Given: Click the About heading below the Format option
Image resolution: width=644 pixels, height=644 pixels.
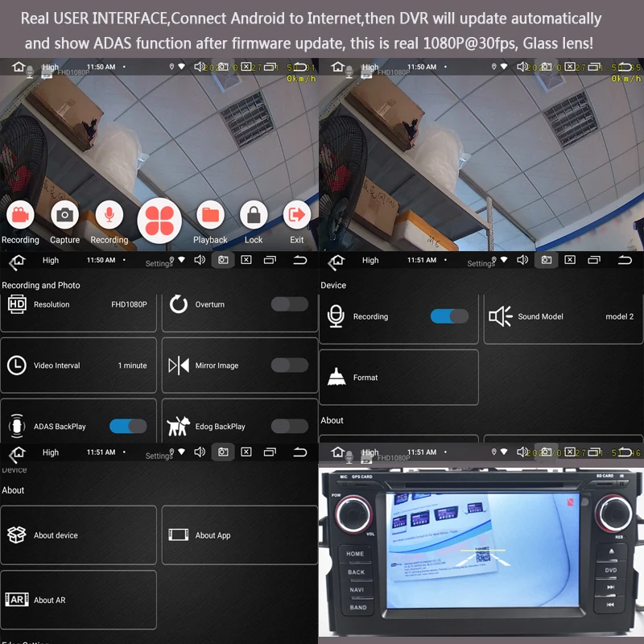Looking at the screenshot, I should [332, 420].
